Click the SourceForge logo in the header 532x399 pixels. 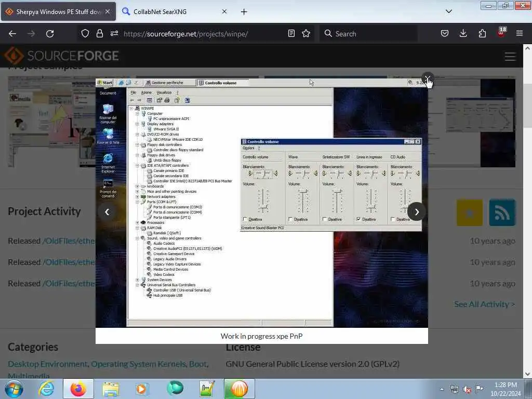(61, 56)
